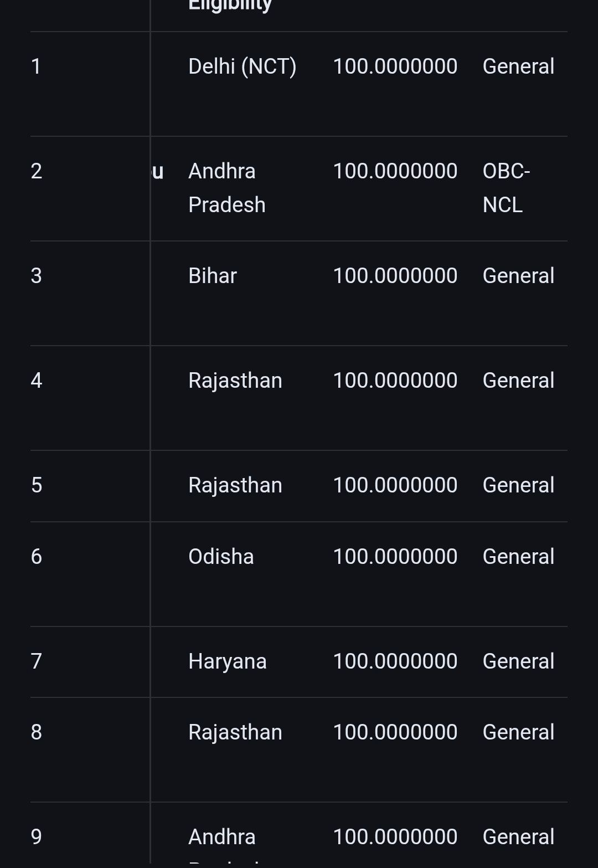The image size is (598, 868).
Task: Click the Delhi (NCT) state cell
Action: [x=242, y=66]
